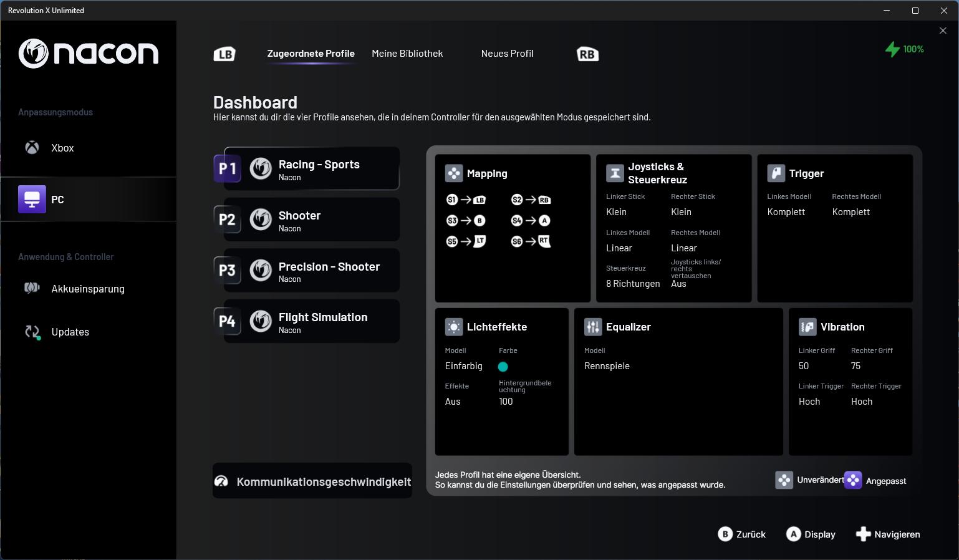Switch to Xbox mode in the sidebar
The width and height of the screenshot is (959, 560).
tap(62, 148)
